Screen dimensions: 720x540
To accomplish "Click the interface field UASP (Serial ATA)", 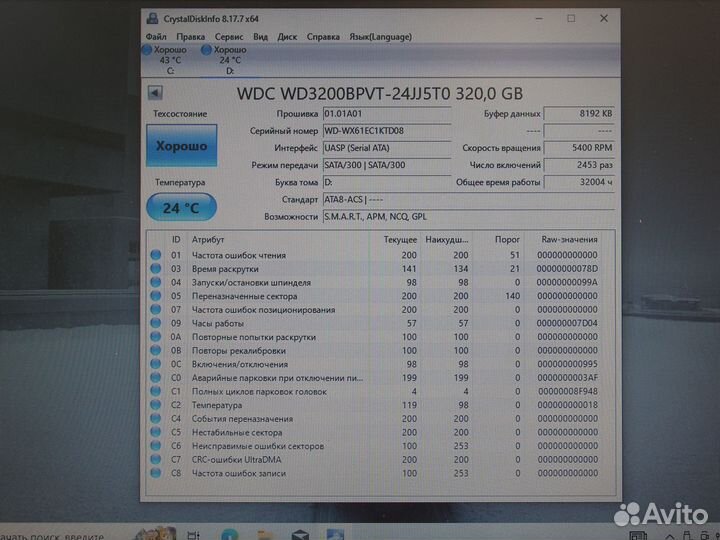I will click(387, 148).
